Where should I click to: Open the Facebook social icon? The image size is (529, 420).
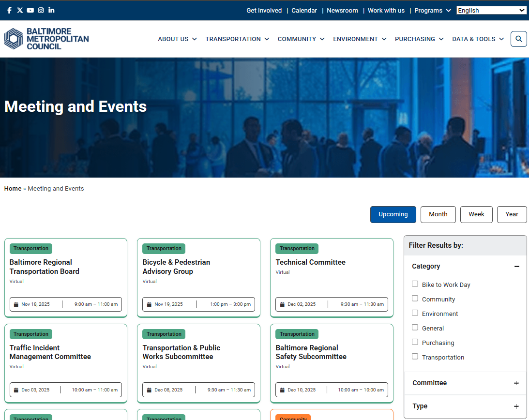[9, 10]
